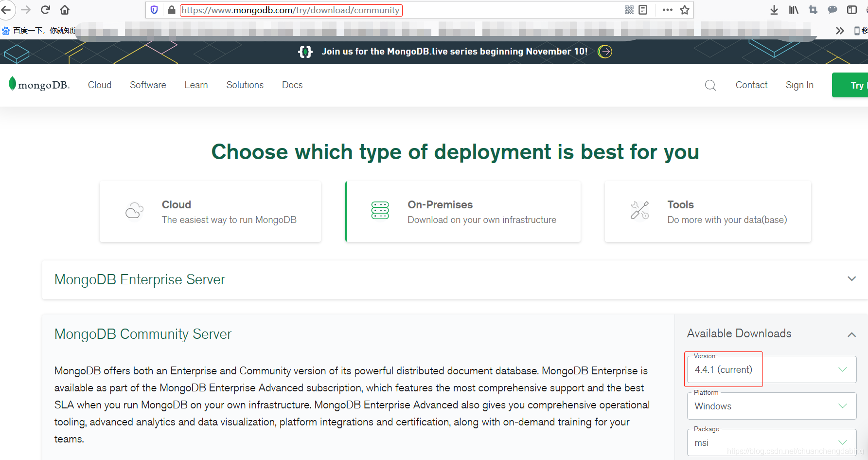
Task: Toggle the sidebar icon in browser toolbar
Action: 852,10
